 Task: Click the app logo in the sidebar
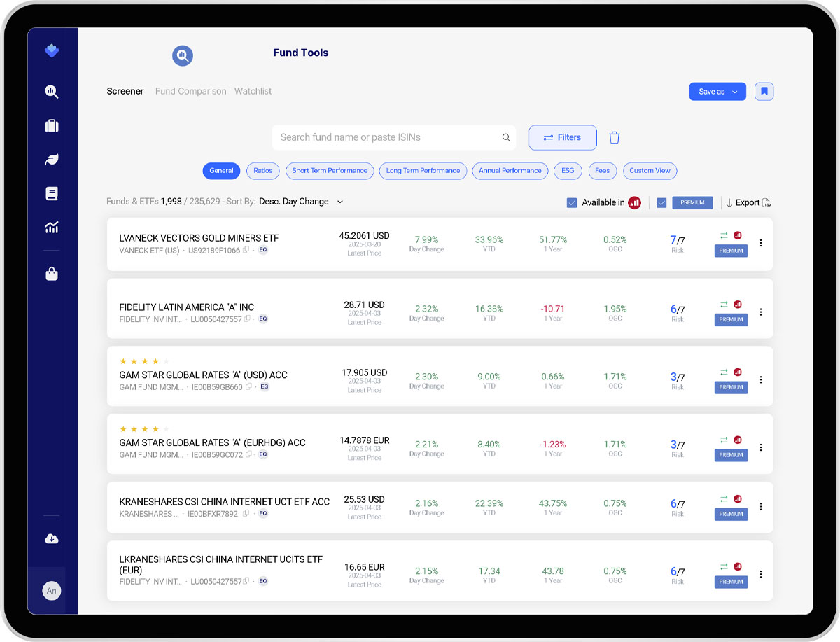point(51,50)
